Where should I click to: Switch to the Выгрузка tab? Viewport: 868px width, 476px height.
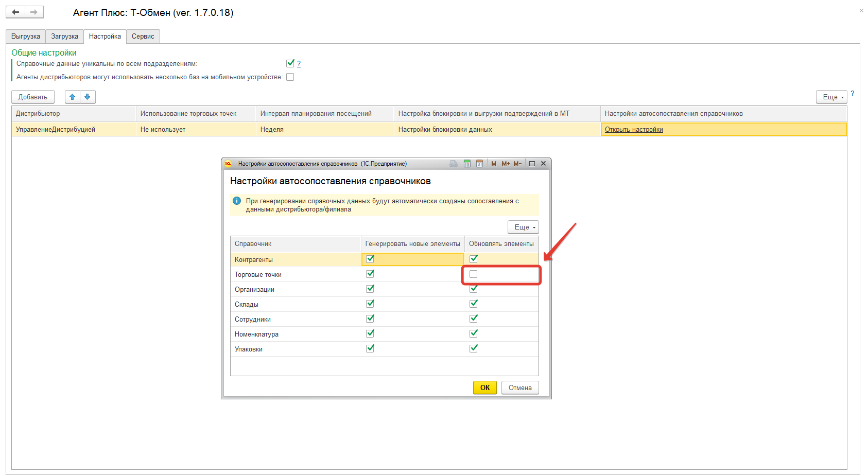click(26, 37)
